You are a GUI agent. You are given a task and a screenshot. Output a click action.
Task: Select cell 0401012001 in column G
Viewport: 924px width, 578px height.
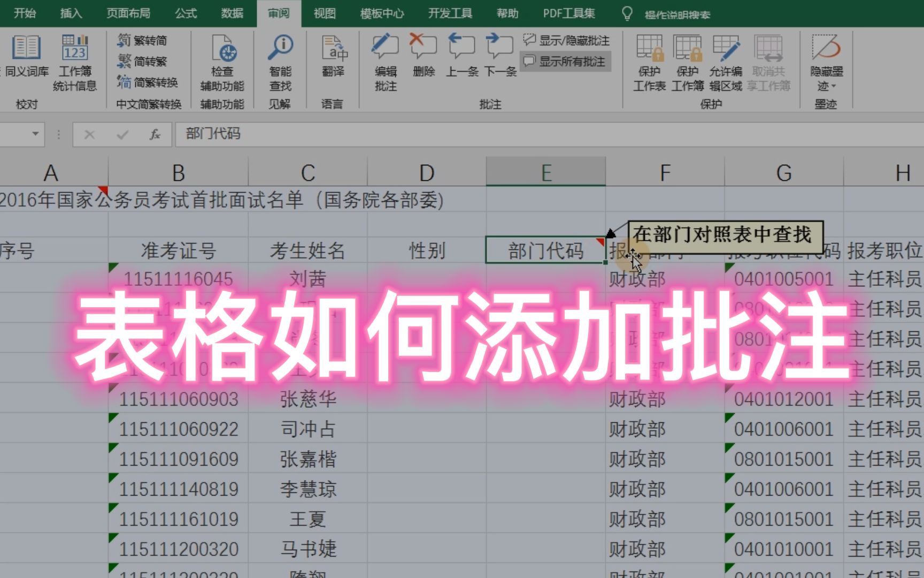pyautogui.click(x=784, y=399)
